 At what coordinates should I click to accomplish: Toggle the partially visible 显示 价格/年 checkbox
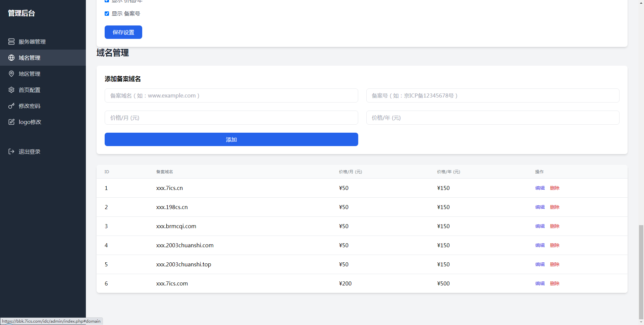pos(107,1)
